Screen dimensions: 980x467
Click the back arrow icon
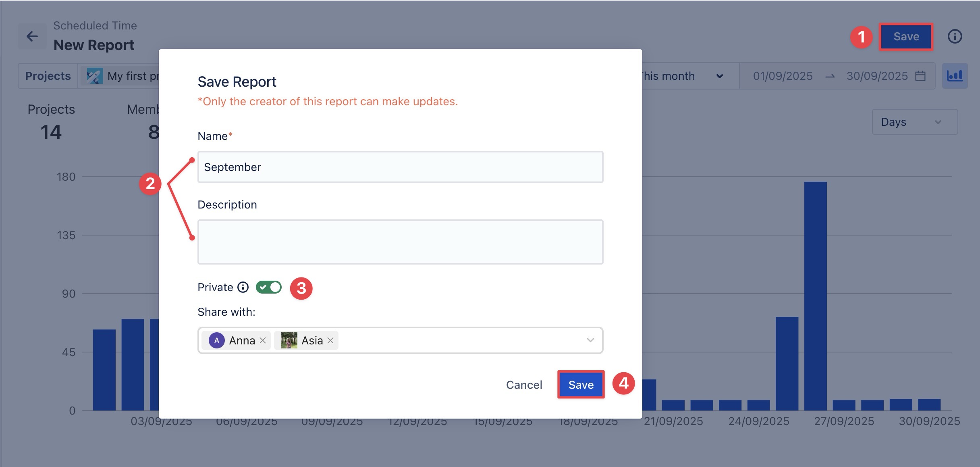pos(32,36)
